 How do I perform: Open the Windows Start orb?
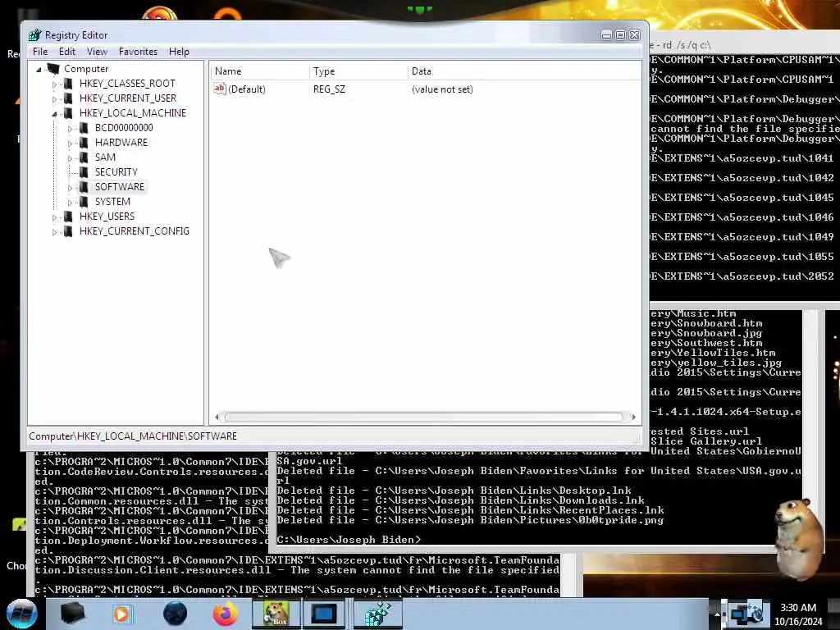tap(22, 614)
